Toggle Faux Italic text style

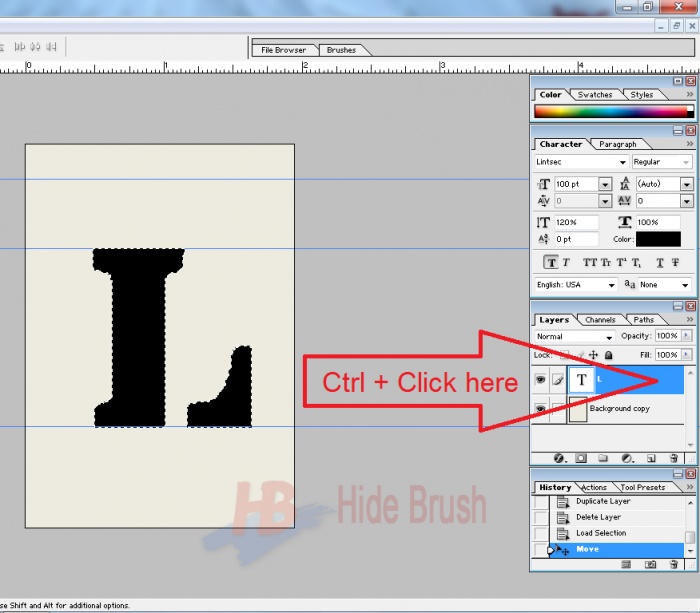[566, 263]
